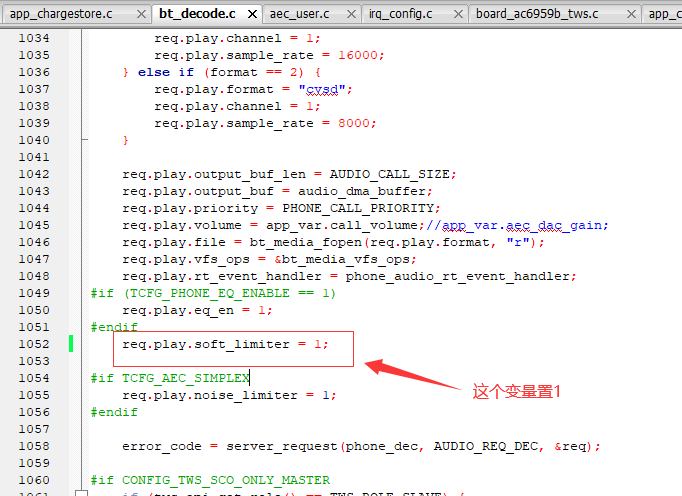This screenshot has height=496, width=682.
Task: Close the bt_decode.c tab
Action: (252, 14)
